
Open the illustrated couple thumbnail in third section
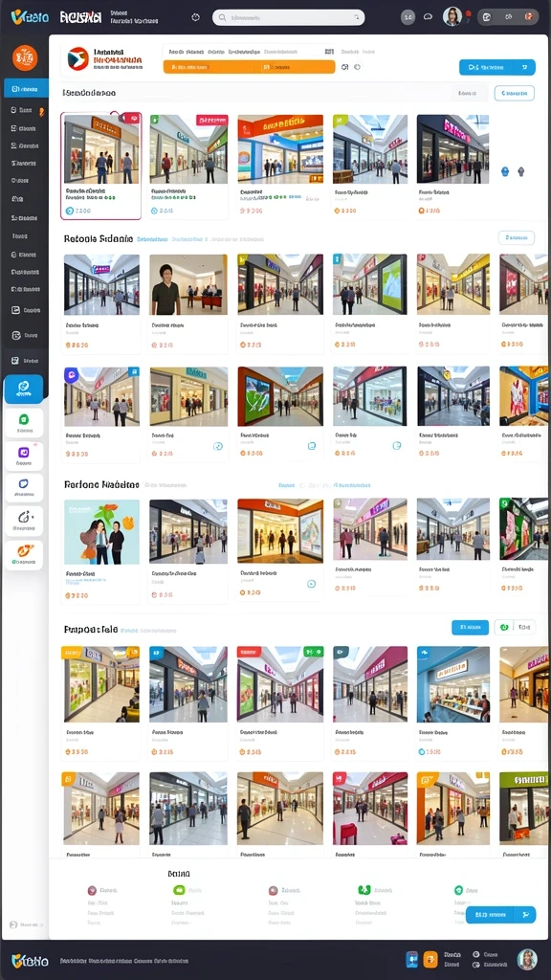[101, 532]
